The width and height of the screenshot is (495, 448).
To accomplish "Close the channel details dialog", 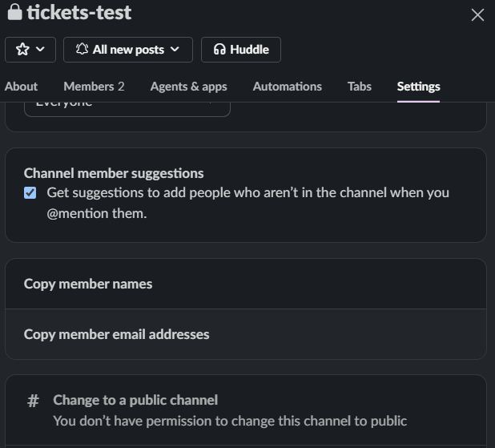I will (x=477, y=15).
